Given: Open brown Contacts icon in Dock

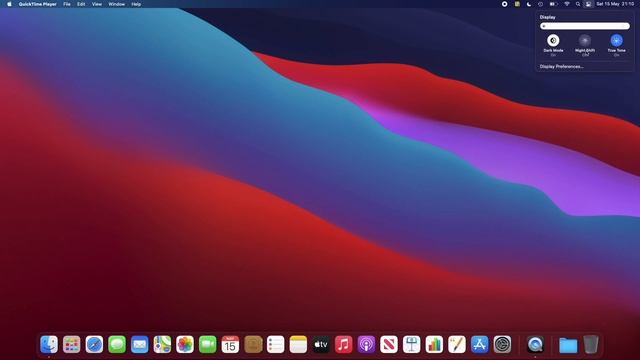Looking at the screenshot, I should (253, 344).
